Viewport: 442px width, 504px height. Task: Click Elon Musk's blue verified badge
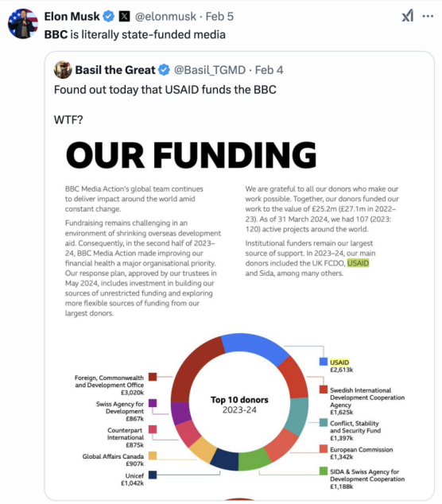pyautogui.click(x=109, y=16)
